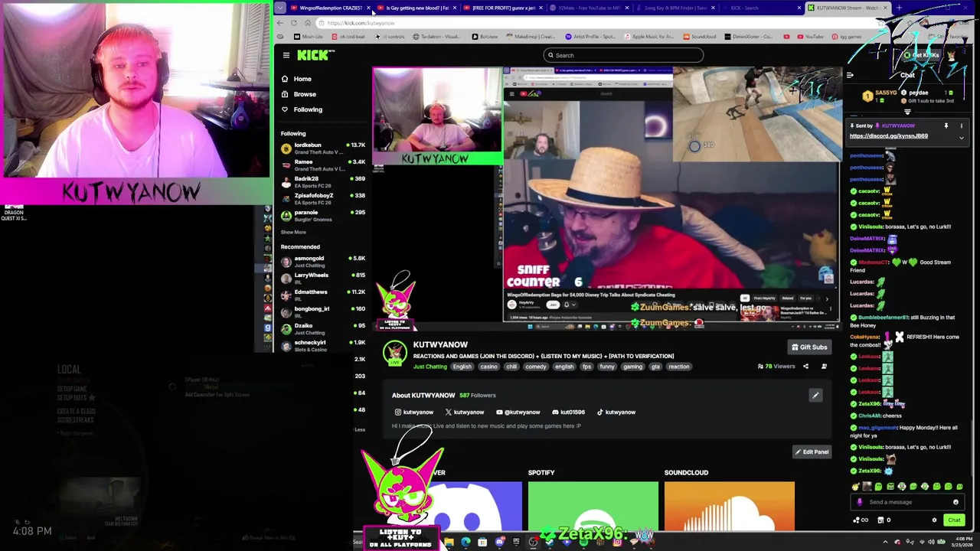Open the browser tab search dropdown
Screen dimensions: 980x551
(280, 8)
